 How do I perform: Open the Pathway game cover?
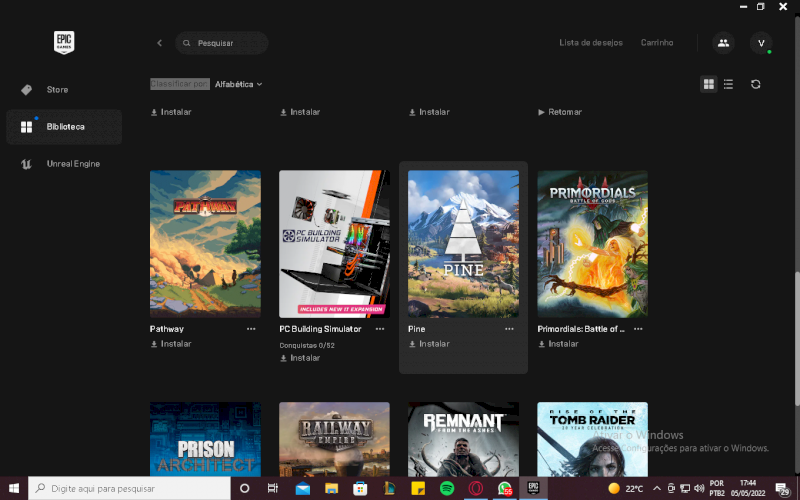coord(205,244)
